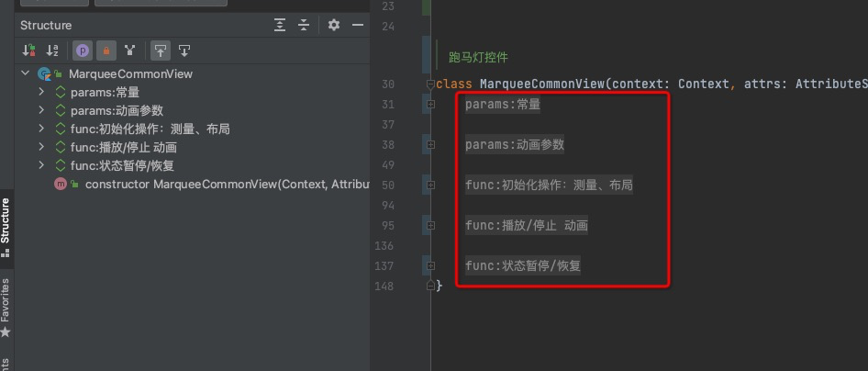Hide the Structure panel with the minus icon
Viewport: 868px width, 371px height.
[x=358, y=25]
